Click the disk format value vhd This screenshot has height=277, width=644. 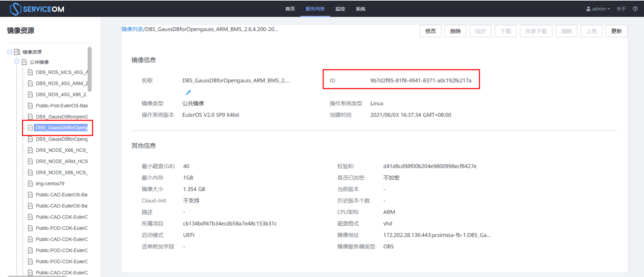388,224
